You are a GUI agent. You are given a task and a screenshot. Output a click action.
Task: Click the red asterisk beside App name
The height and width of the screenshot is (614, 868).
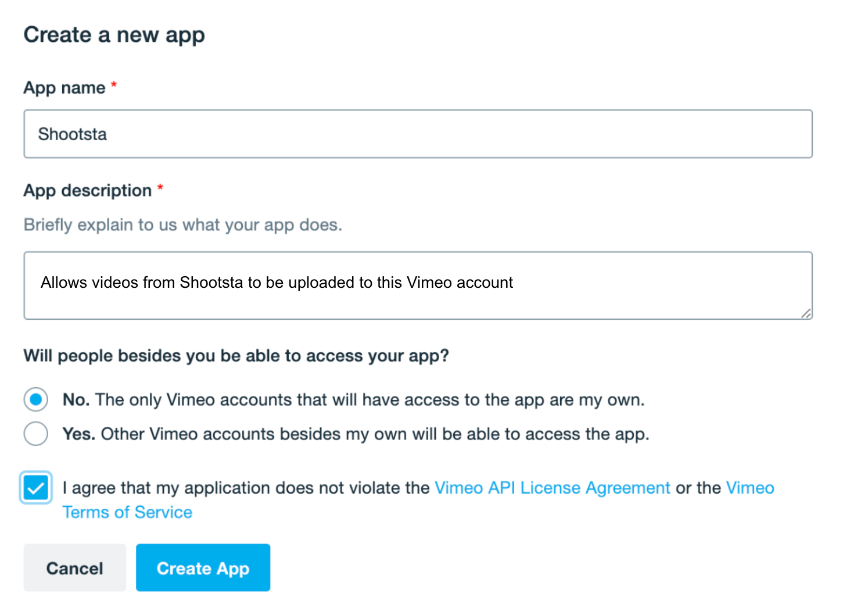tap(114, 85)
